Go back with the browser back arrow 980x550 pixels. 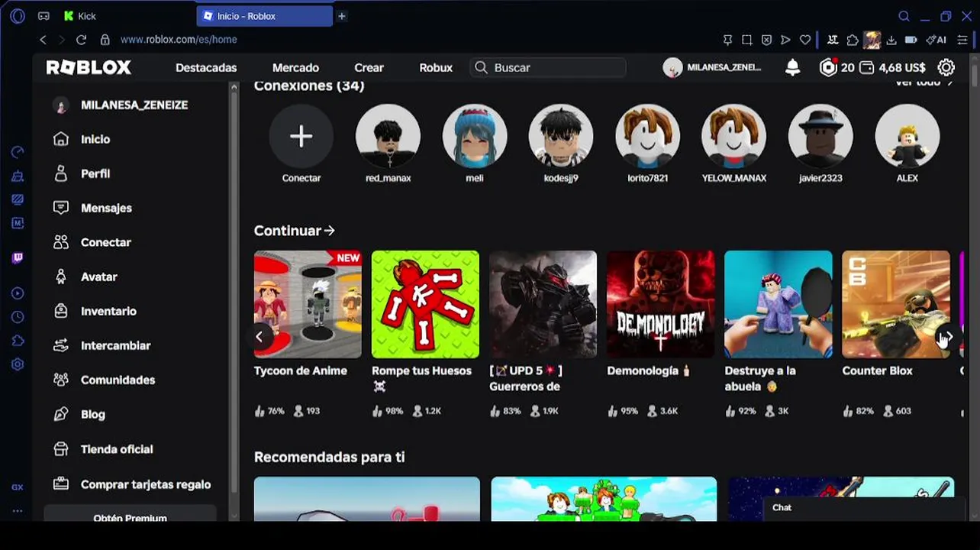pyautogui.click(x=43, y=39)
